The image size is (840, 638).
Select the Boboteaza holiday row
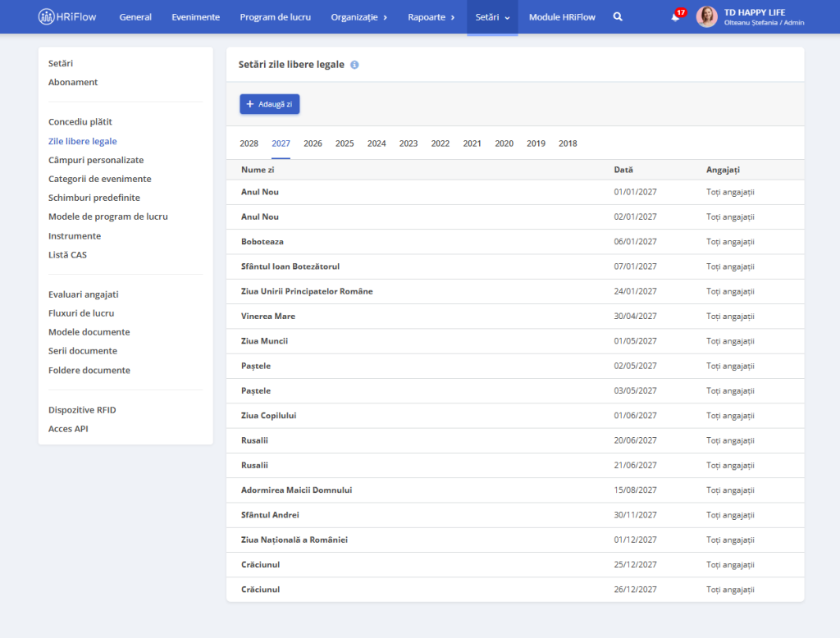click(515, 242)
